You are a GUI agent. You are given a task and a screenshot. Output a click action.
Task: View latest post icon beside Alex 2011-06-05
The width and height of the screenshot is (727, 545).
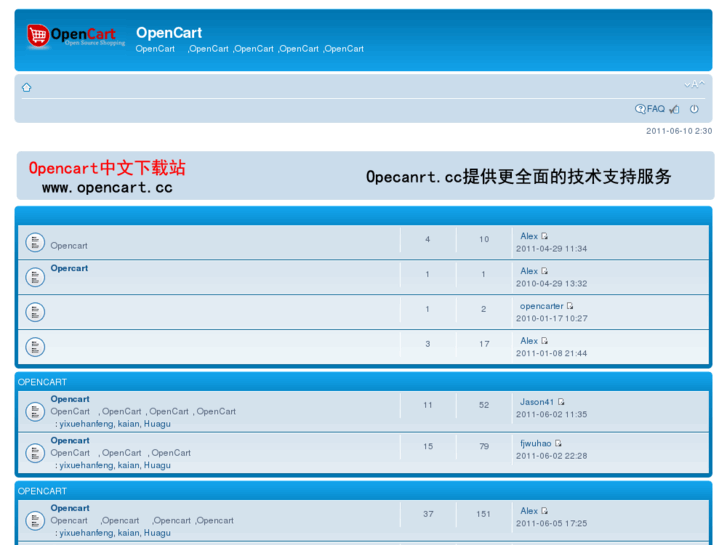(x=545, y=511)
